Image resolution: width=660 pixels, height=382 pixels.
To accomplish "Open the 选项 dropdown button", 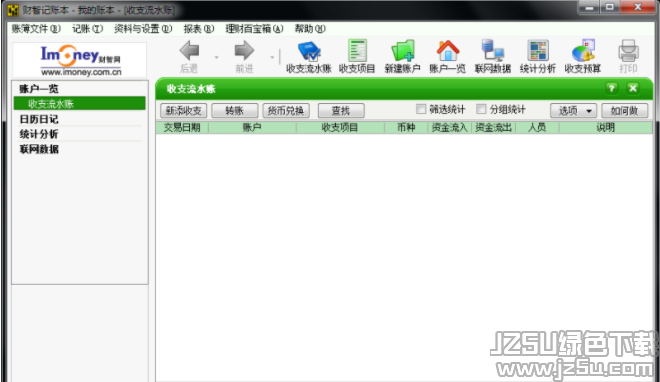I will (x=573, y=111).
